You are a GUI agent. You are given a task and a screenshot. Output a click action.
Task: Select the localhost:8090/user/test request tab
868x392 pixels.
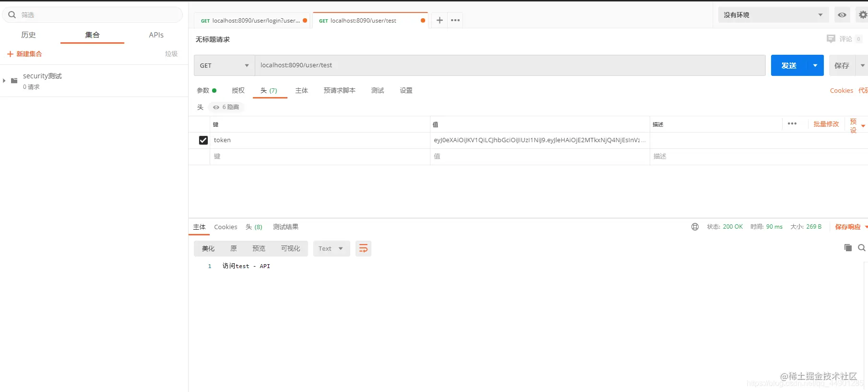tap(370, 21)
